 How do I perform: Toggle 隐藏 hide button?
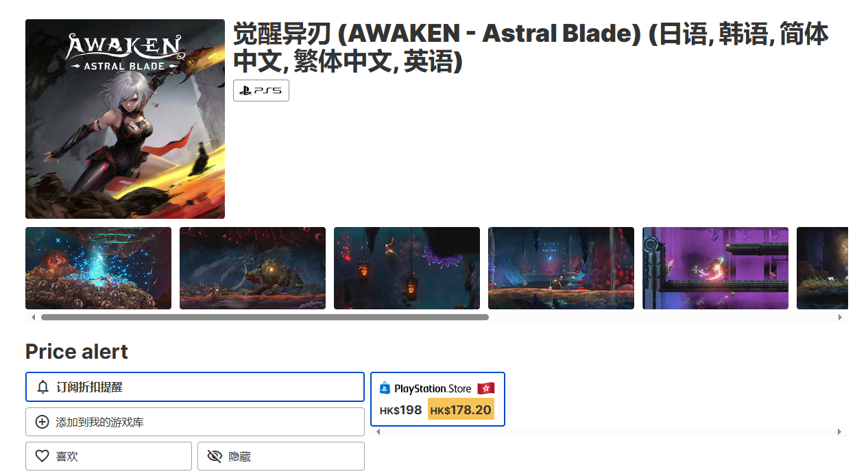[x=280, y=456]
